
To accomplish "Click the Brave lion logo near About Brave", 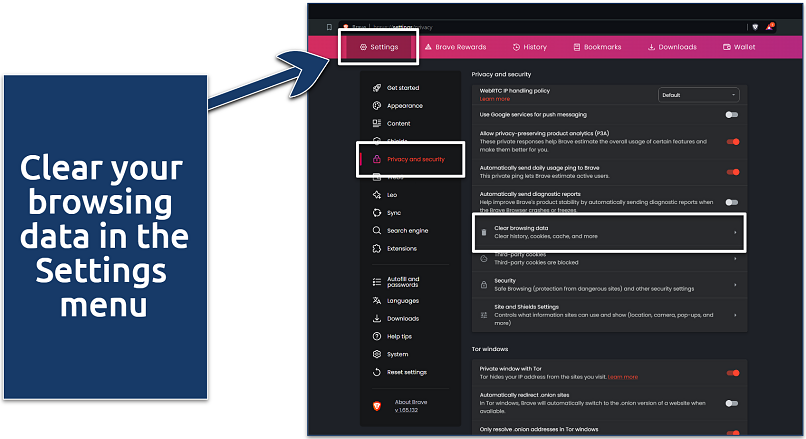I will pos(377,406).
